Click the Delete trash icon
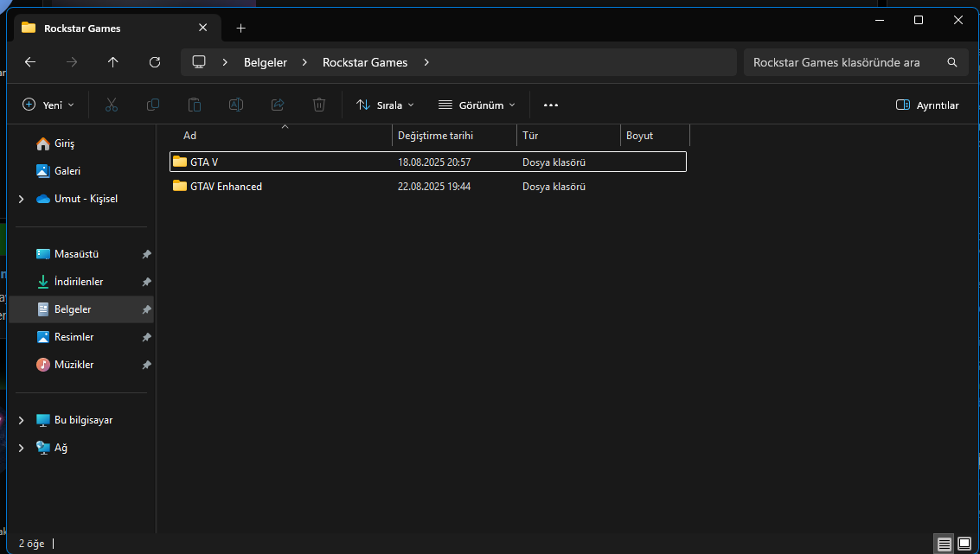The height and width of the screenshot is (554, 980). pyautogui.click(x=319, y=105)
